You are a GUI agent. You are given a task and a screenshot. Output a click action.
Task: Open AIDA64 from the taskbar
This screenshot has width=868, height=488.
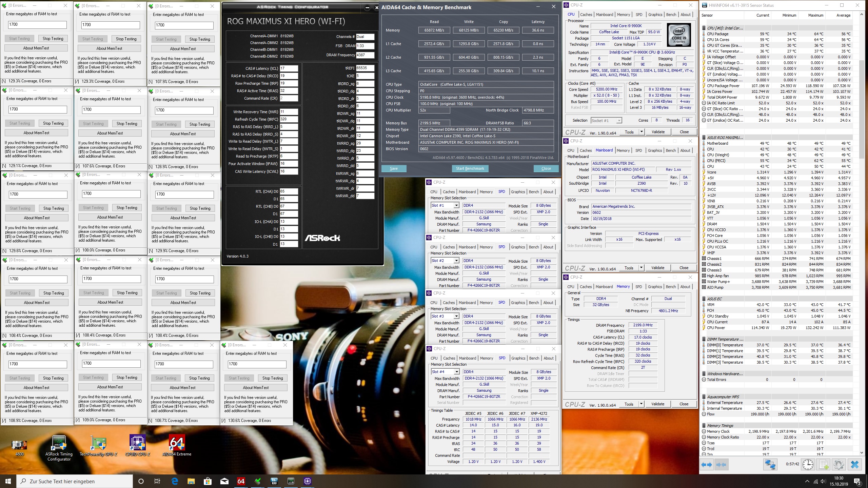pos(241,481)
